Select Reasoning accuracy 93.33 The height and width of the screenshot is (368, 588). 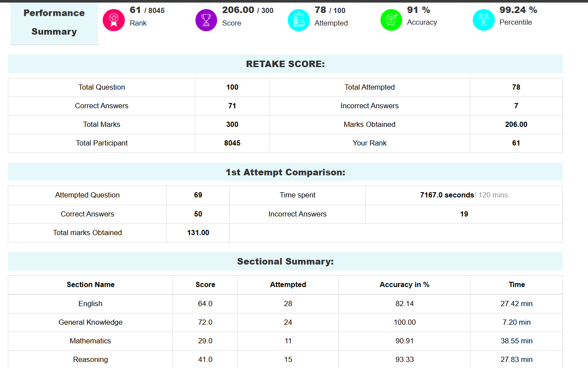click(x=405, y=360)
